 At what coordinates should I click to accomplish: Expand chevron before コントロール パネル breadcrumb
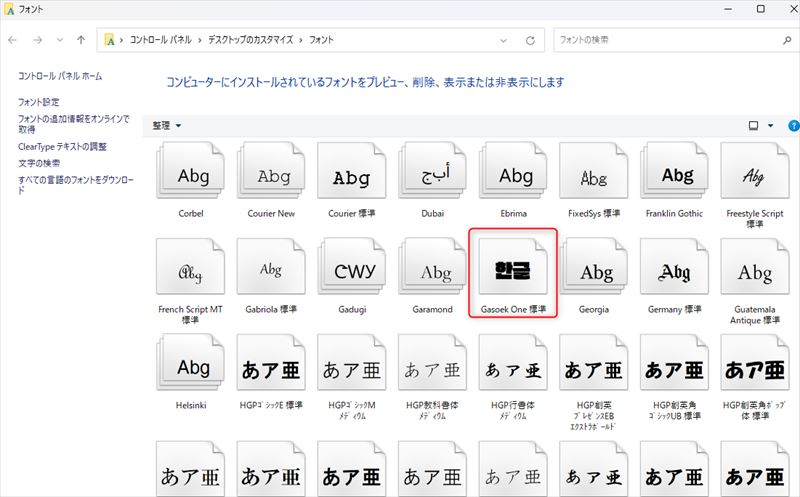[121, 40]
